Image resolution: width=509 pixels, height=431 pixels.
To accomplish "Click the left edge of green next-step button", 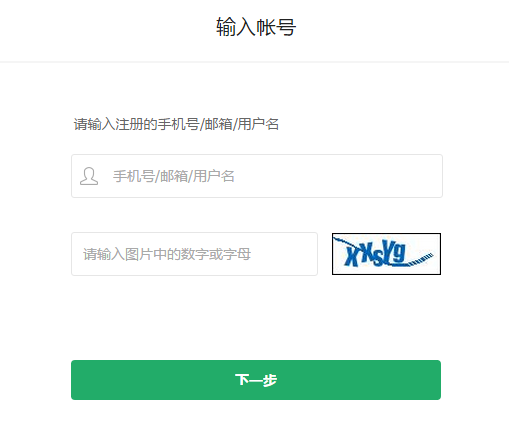I will pyautogui.click(x=73, y=380).
